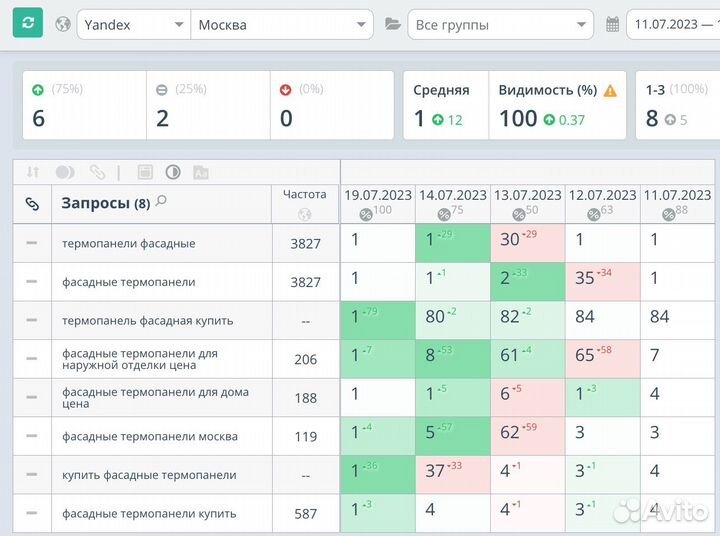Expand the Все группы dropdown

(x=501, y=24)
